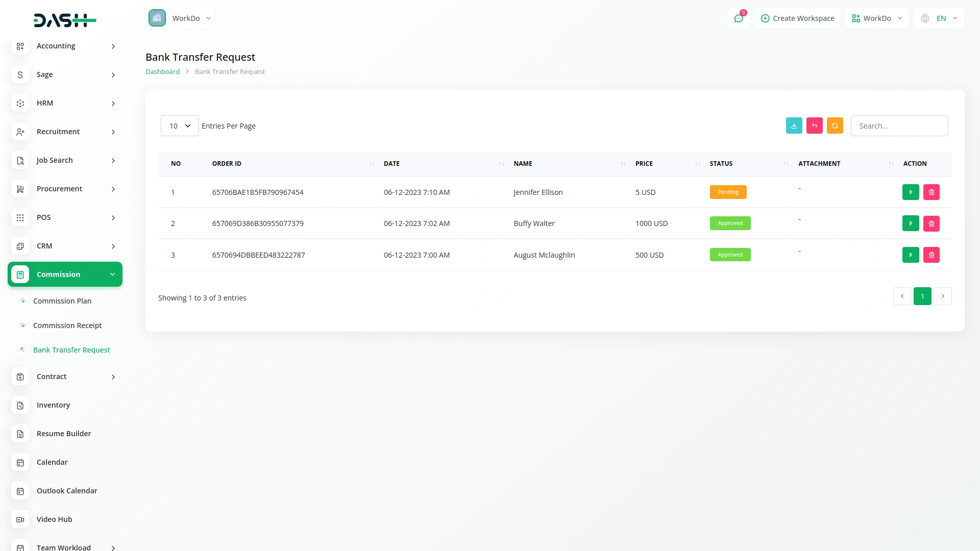Sort table by Order ID column
This screenshot has height=551, width=980.
(x=227, y=164)
